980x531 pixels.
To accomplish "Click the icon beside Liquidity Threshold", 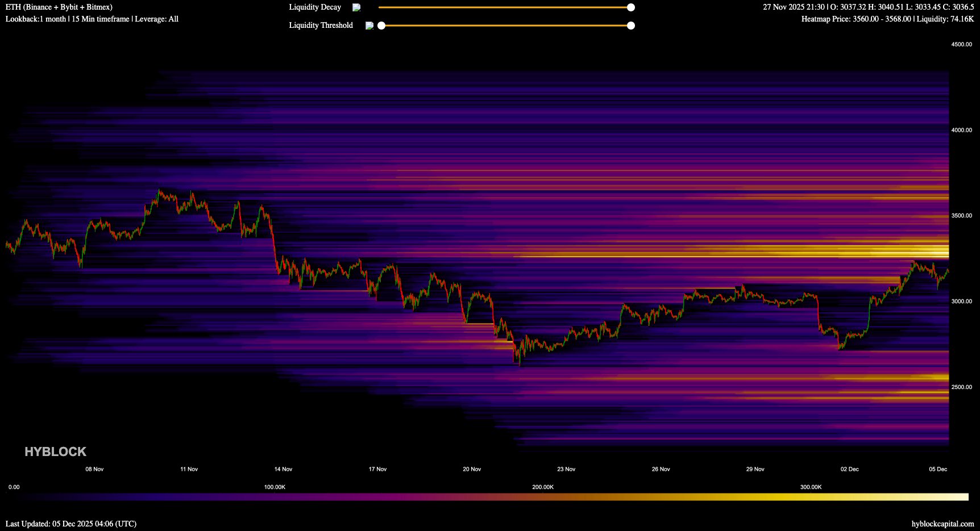I will click(x=369, y=26).
